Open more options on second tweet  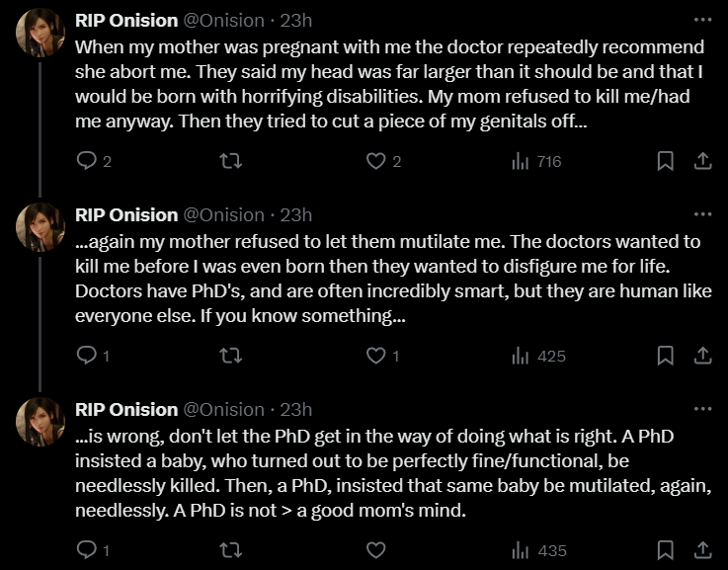point(702,214)
